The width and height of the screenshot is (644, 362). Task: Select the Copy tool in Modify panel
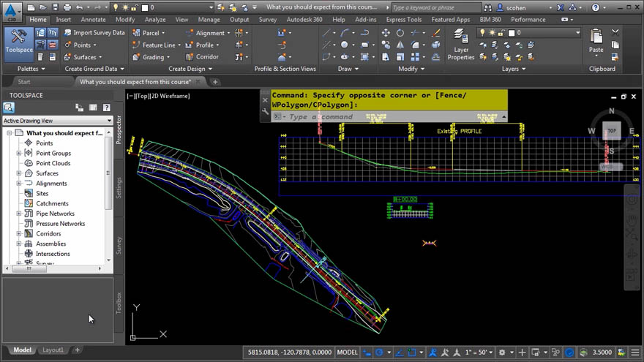[386, 45]
